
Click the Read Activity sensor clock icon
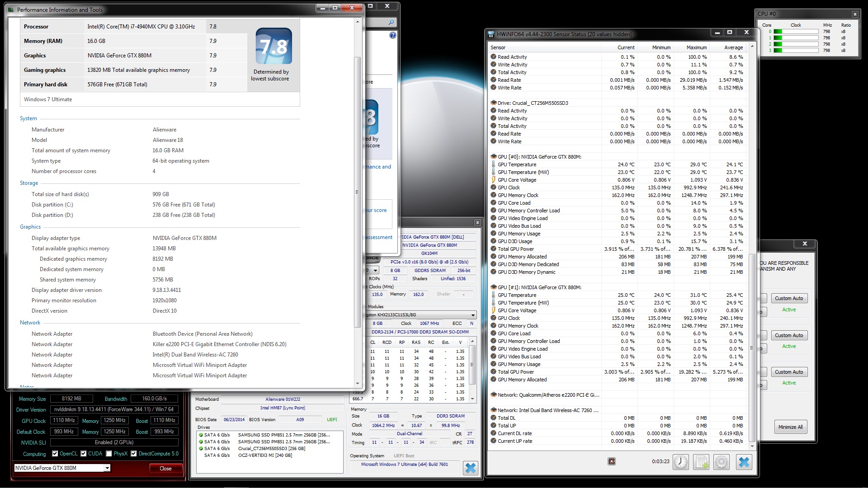point(493,57)
